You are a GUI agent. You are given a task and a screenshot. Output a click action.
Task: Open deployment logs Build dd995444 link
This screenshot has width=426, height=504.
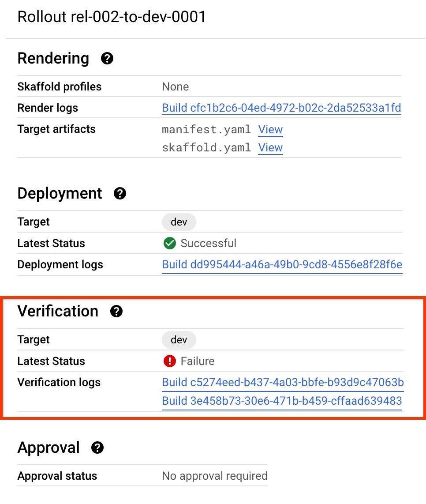[x=282, y=264]
